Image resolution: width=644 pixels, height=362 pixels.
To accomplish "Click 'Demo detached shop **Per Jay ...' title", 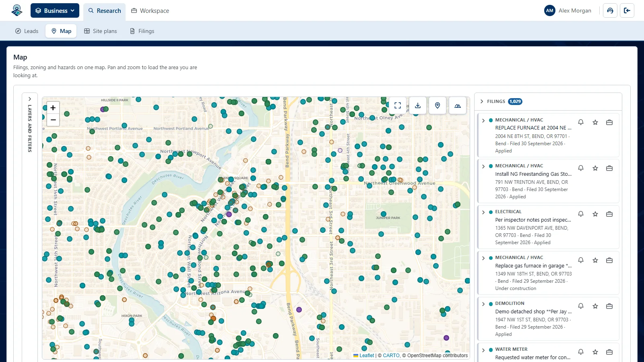I will click(x=533, y=311).
